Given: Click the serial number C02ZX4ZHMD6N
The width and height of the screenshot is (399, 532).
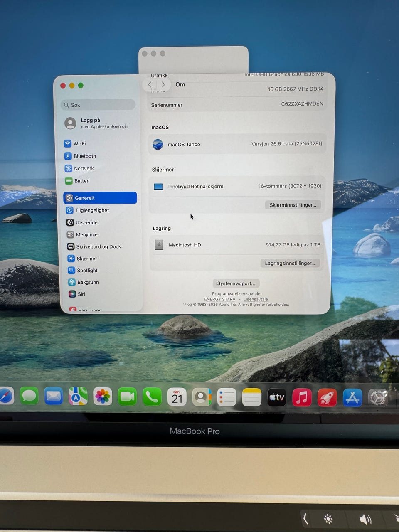Looking at the screenshot, I should (x=302, y=104).
